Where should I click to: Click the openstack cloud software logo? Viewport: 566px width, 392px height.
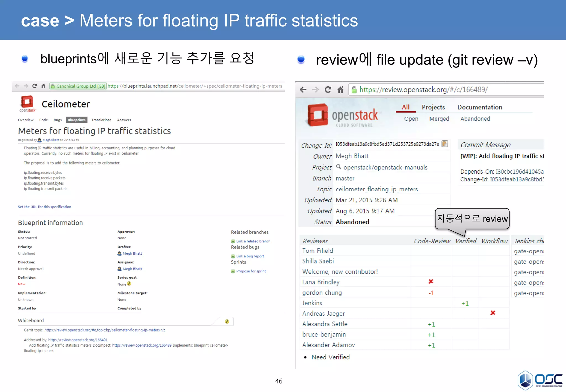pos(343,116)
